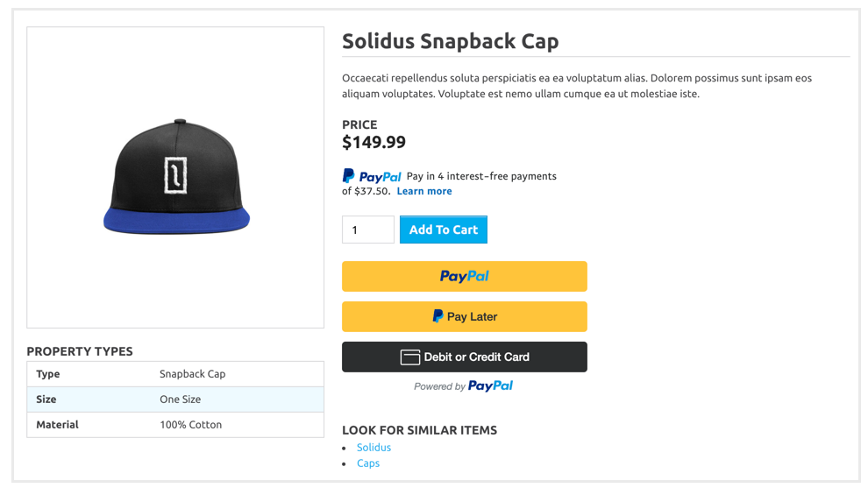Click the black and blue cap image
The image size is (868, 495).
pyautogui.click(x=176, y=178)
